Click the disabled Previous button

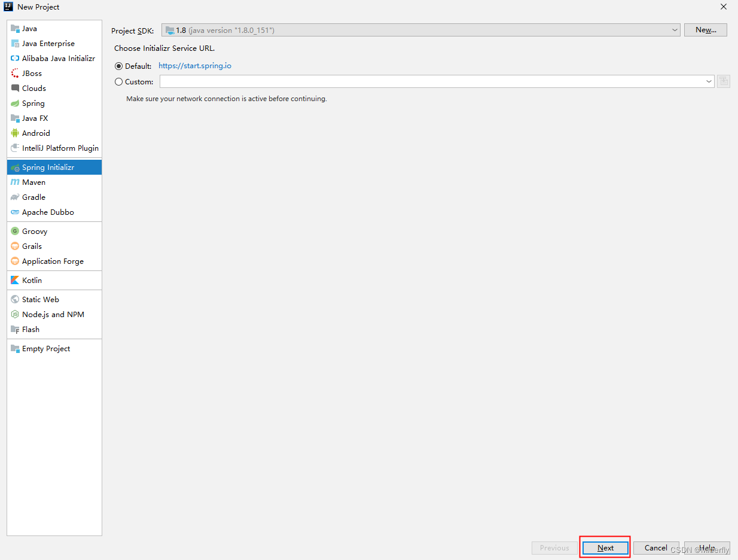tap(554, 548)
